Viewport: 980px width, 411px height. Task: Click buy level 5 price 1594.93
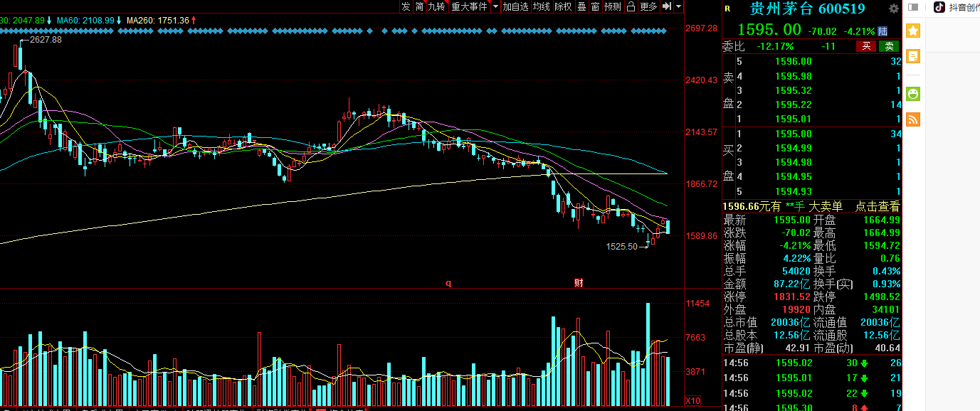[794, 191]
